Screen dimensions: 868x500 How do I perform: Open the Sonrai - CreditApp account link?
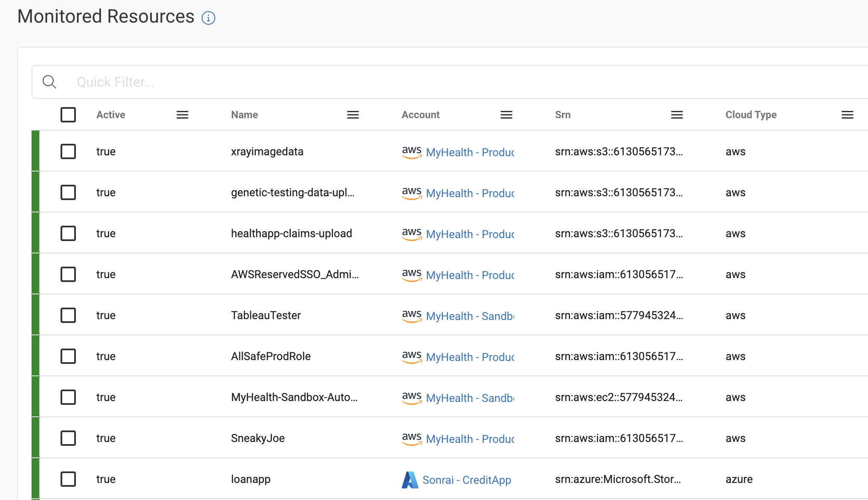click(467, 480)
